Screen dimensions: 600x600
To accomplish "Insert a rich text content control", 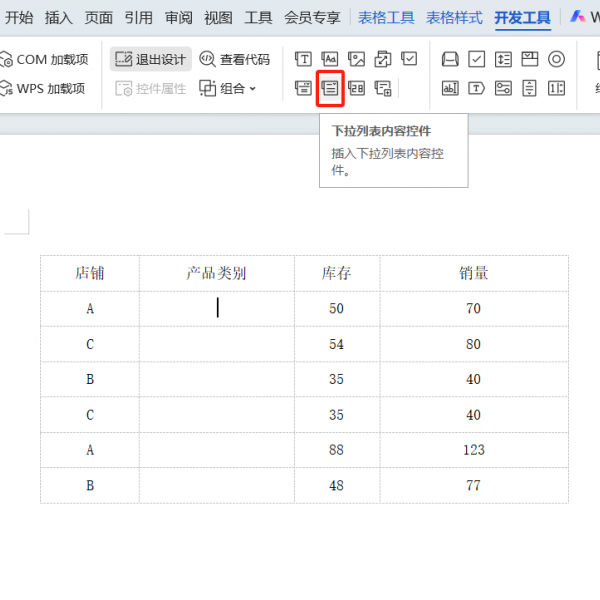I will point(304,60).
